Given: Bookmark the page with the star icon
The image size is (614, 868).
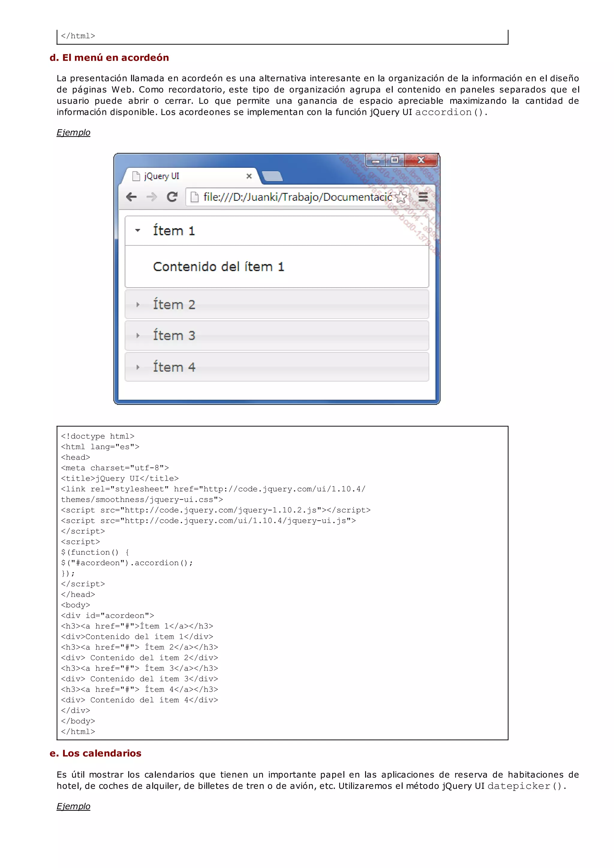Looking at the screenshot, I should coord(401,197).
